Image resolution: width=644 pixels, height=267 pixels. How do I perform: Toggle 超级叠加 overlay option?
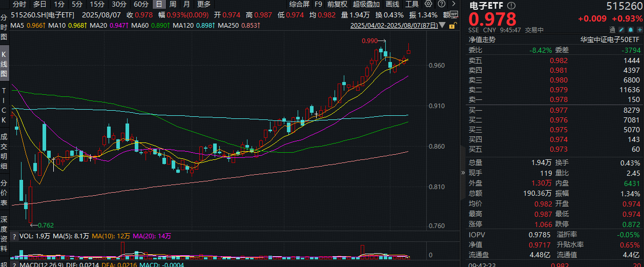tap(367, 4)
